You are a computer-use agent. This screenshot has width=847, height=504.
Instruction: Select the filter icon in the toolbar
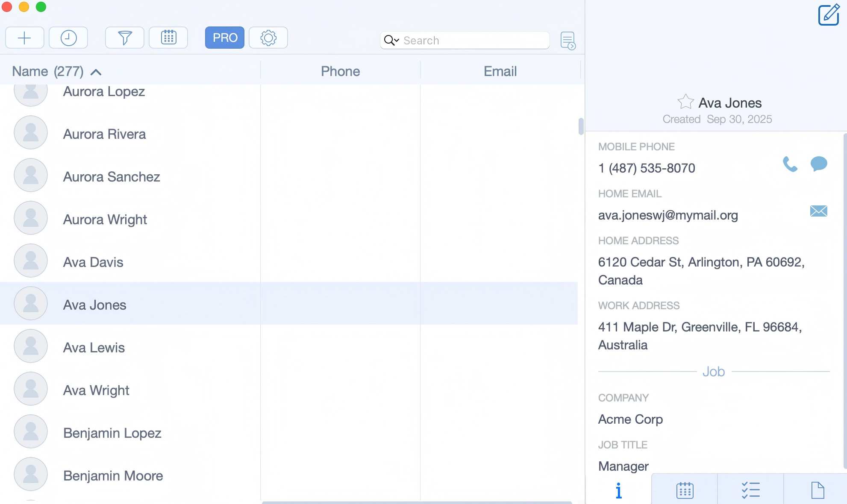124,38
